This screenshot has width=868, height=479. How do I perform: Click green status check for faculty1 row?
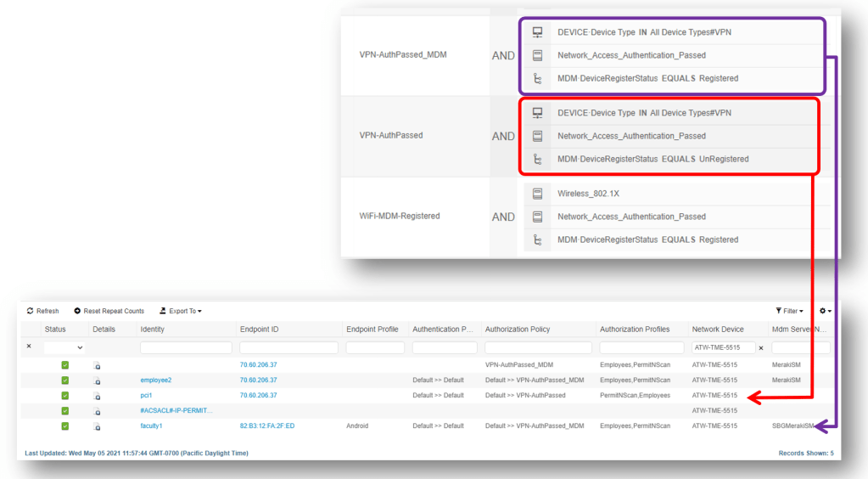[x=65, y=426]
